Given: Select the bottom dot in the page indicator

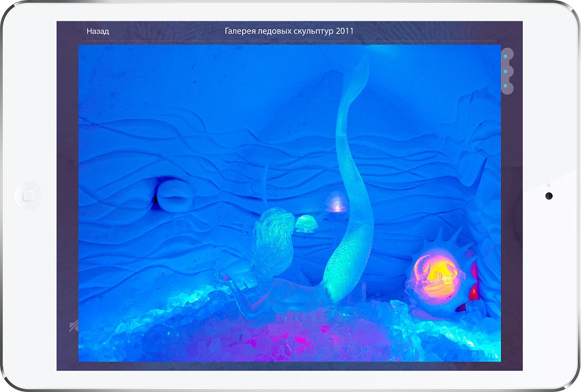Looking at the screenshot, I should pyautogui.click(x=505, y=86).
